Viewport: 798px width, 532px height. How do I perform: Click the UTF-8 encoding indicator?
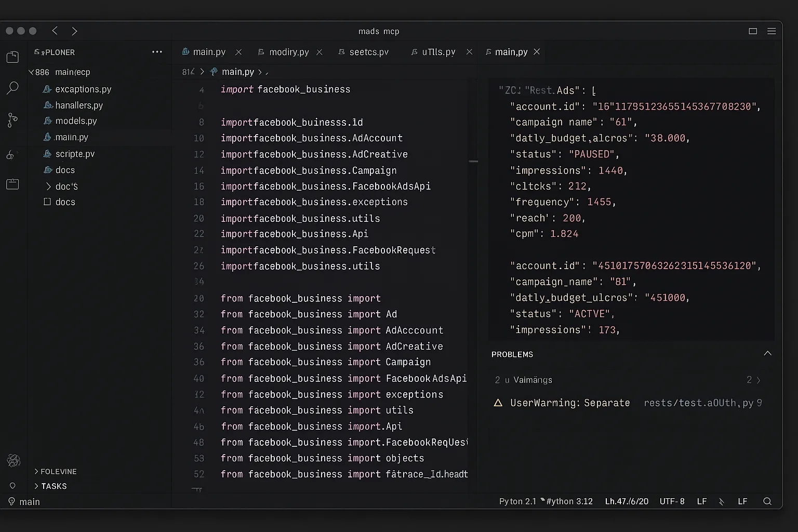tap(672, 501)
